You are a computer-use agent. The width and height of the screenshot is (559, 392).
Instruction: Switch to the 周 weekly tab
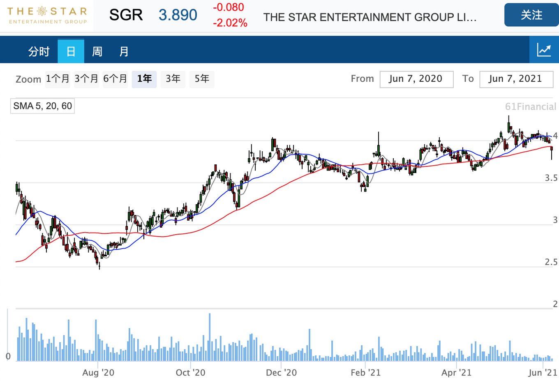(x=97, y=51)
